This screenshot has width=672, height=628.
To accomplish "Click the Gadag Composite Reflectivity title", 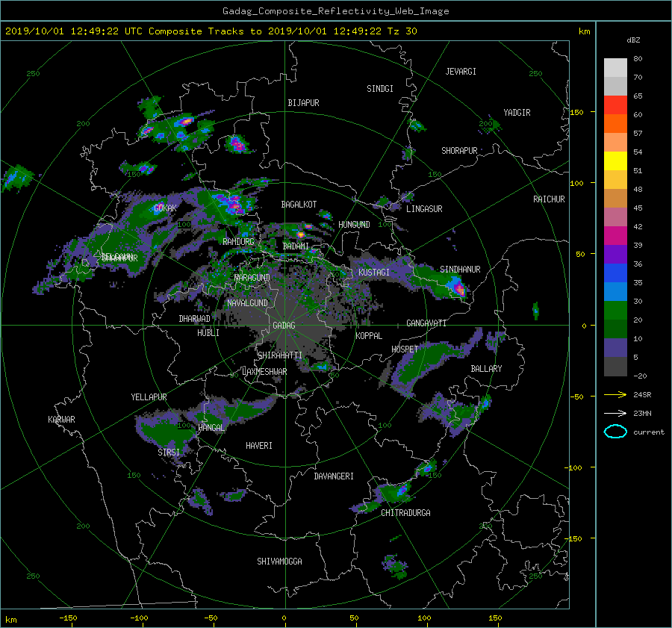I will pos(336,11).
